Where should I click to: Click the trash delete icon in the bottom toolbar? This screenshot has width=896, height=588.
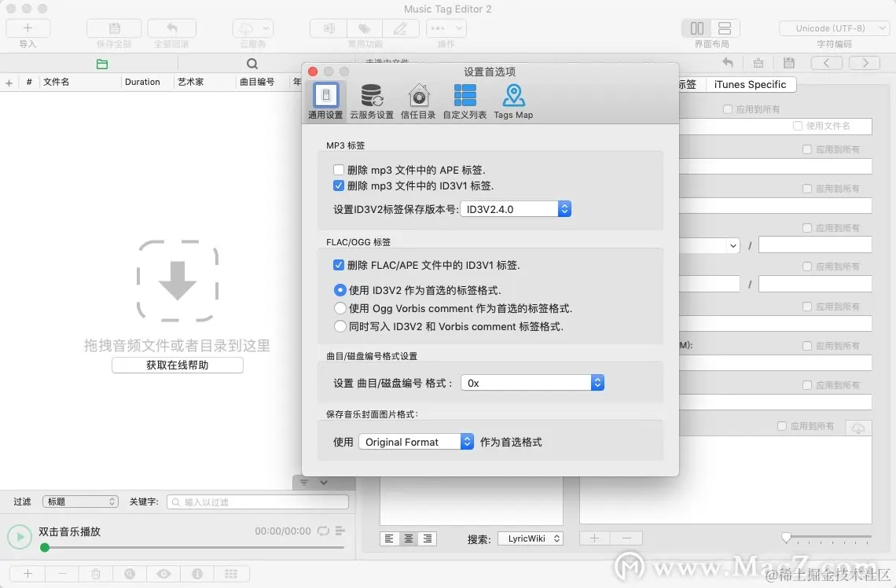click(96, 574)
